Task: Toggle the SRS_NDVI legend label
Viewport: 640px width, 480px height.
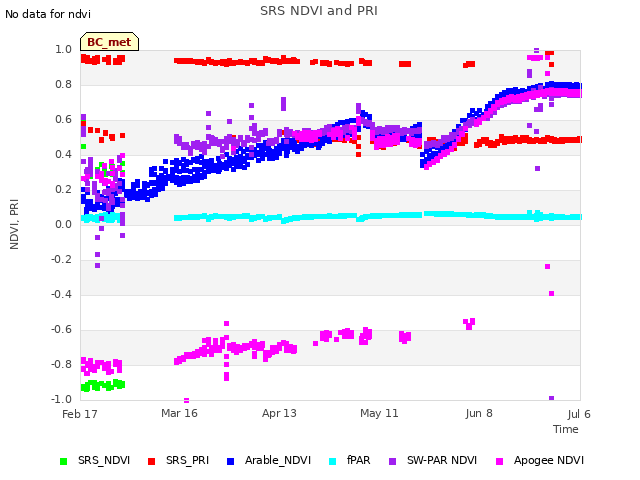Action: tap(104, 460)
